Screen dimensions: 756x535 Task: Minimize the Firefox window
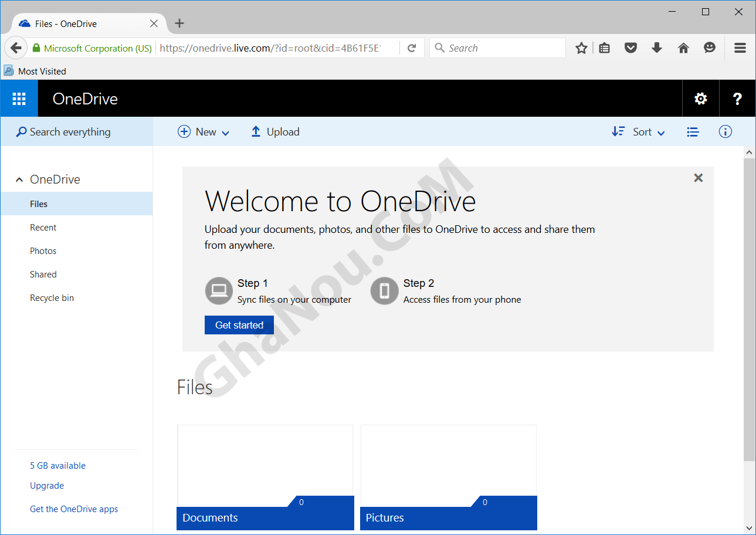click(x=672, y=12)
